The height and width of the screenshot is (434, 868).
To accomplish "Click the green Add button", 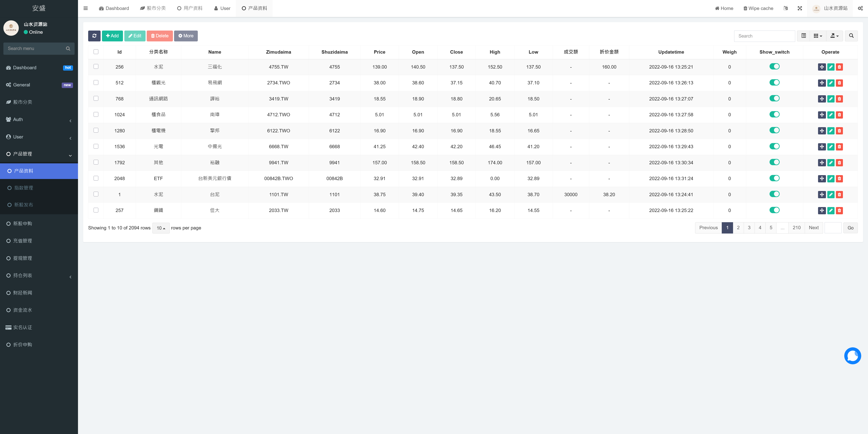I will pyautogui.click(x=112, y=36).
